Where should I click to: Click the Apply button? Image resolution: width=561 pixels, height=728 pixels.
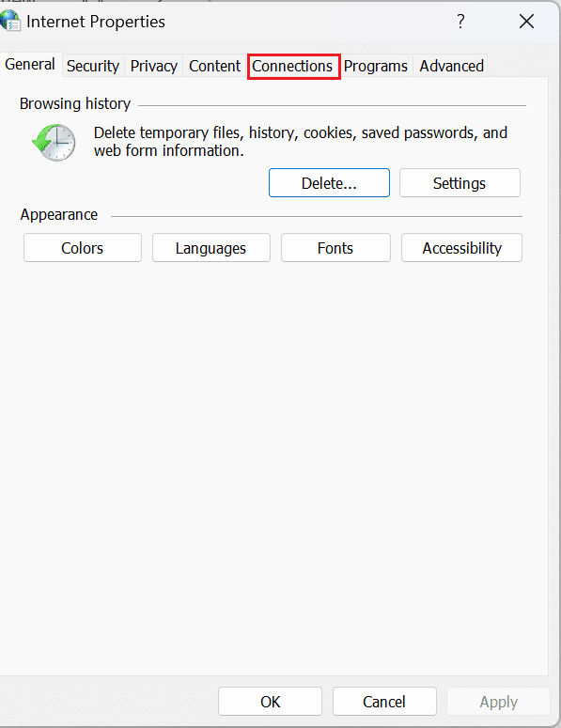(498, 702)
